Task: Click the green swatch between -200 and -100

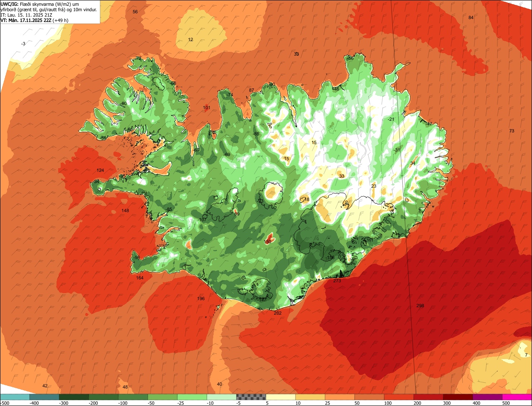Action: point(103,397)
